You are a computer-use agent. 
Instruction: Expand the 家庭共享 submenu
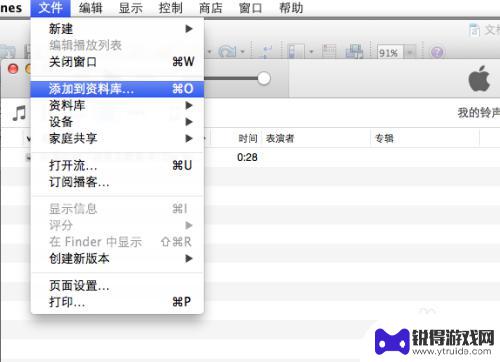coord(117,138)
